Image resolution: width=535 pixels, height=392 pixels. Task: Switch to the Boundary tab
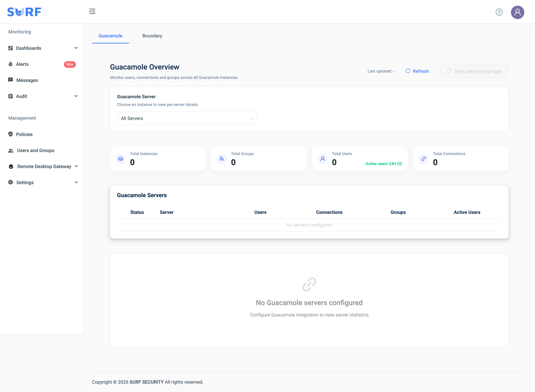pos(152,36)
